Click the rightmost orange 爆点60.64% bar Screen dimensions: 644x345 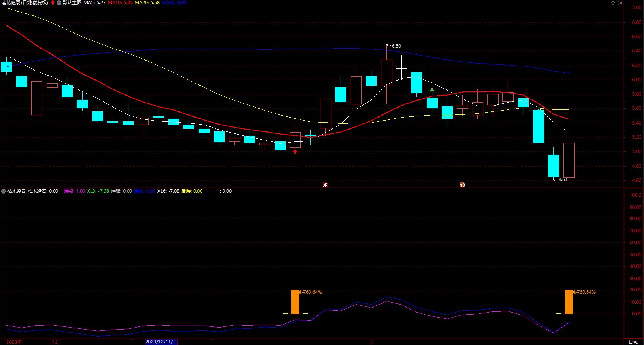(x=569, y=302)
